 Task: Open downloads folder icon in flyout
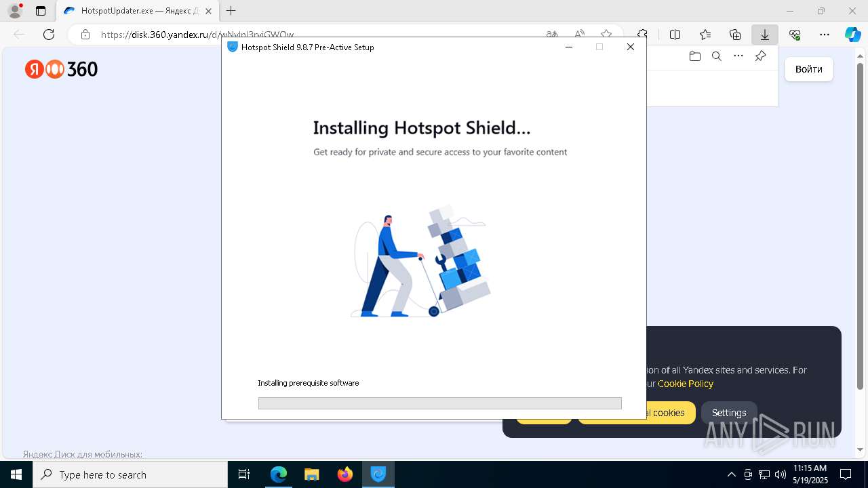[x=694, y=56]
